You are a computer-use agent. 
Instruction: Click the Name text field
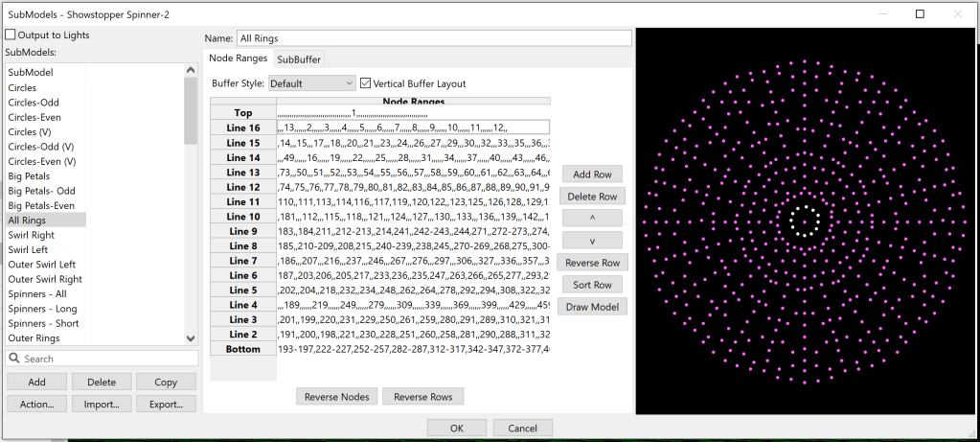(x=434, y=38)
